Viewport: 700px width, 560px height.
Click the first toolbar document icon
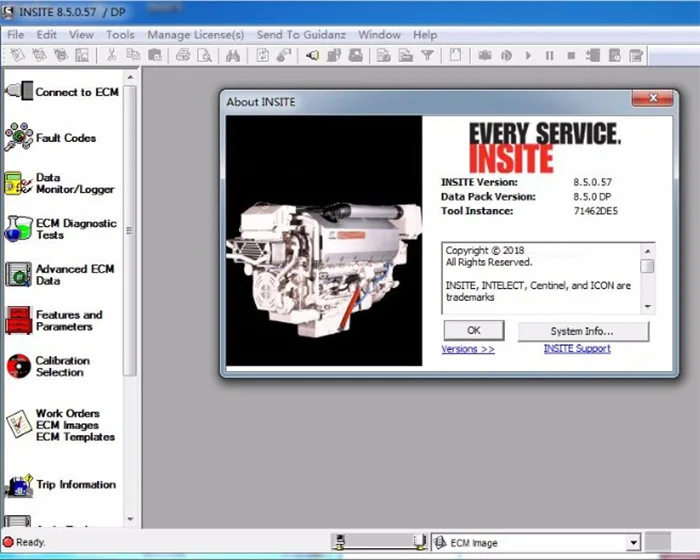pos(18,55)
